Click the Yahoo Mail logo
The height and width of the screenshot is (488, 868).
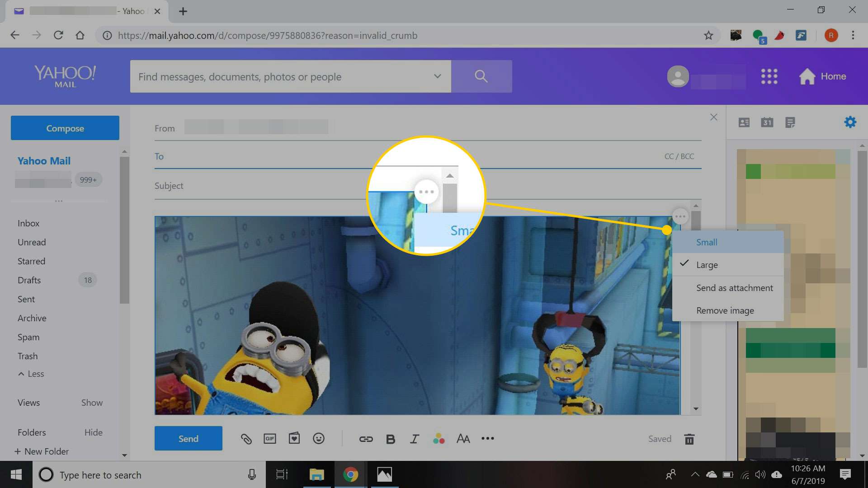tap(65, 76)
